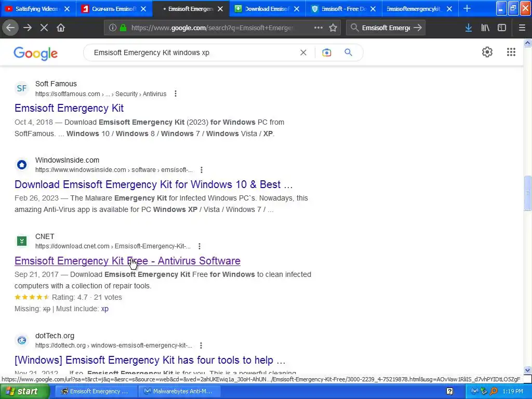532x399 pixels.
Task: Open the Firefox library
Action: [x=485, y=28]
